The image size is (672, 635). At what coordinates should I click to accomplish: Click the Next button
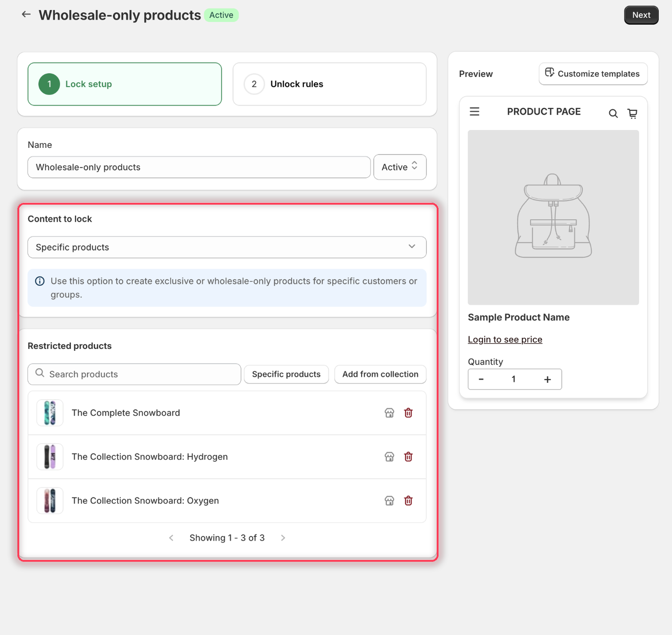point(641,15)
